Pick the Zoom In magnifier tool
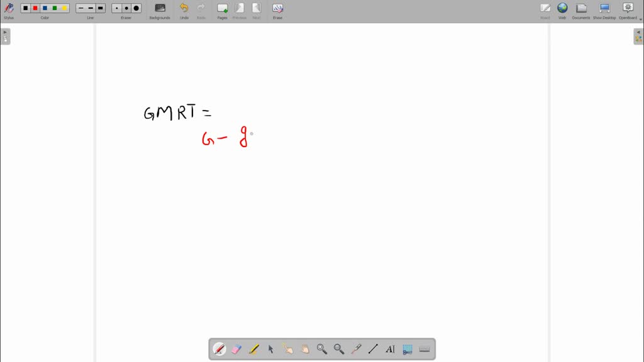Viewport: 644px width, 362px height. 322,349
